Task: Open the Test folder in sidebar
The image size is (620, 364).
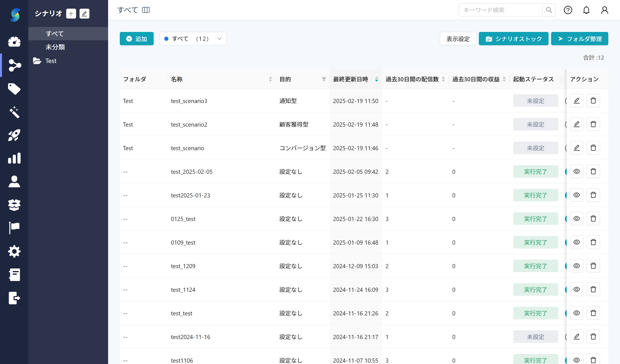Action: pos(51,61)
